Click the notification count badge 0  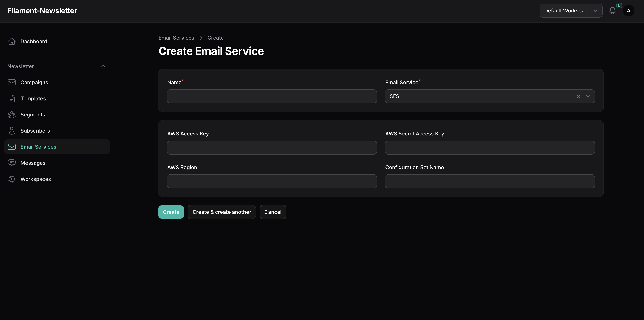(619, 5)
